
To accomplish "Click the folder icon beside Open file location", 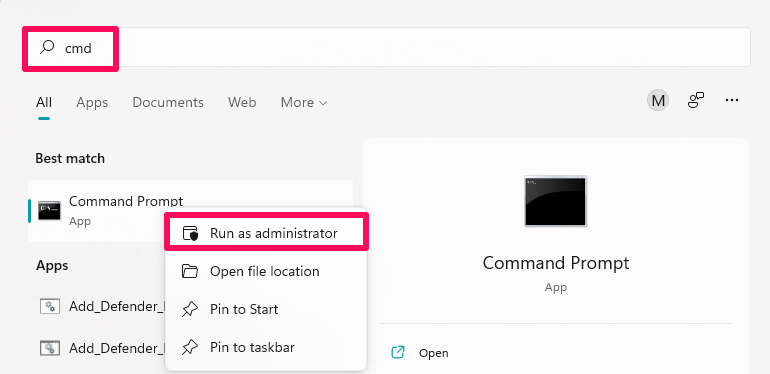I will click(190, 271).
